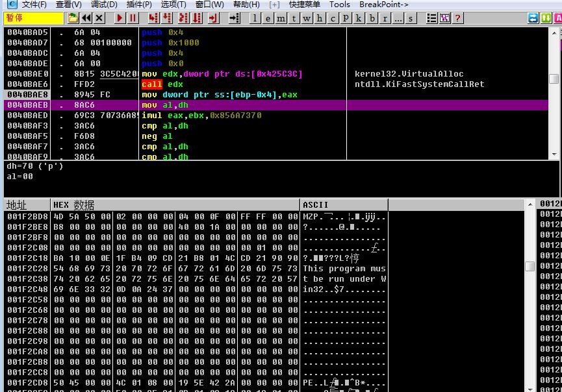Click the Restart program icon
The width and height of the screenshot is (562, 392).
pyautogui.click(x=86, y=18)
